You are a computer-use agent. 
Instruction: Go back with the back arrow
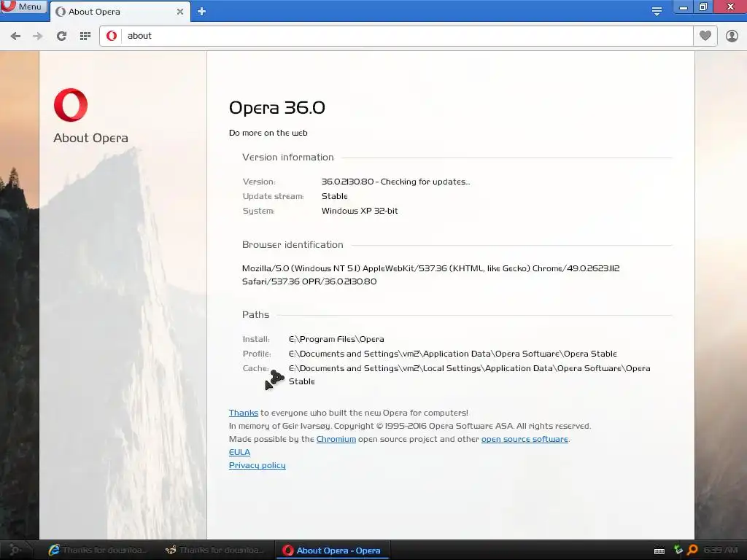point(15,36)
